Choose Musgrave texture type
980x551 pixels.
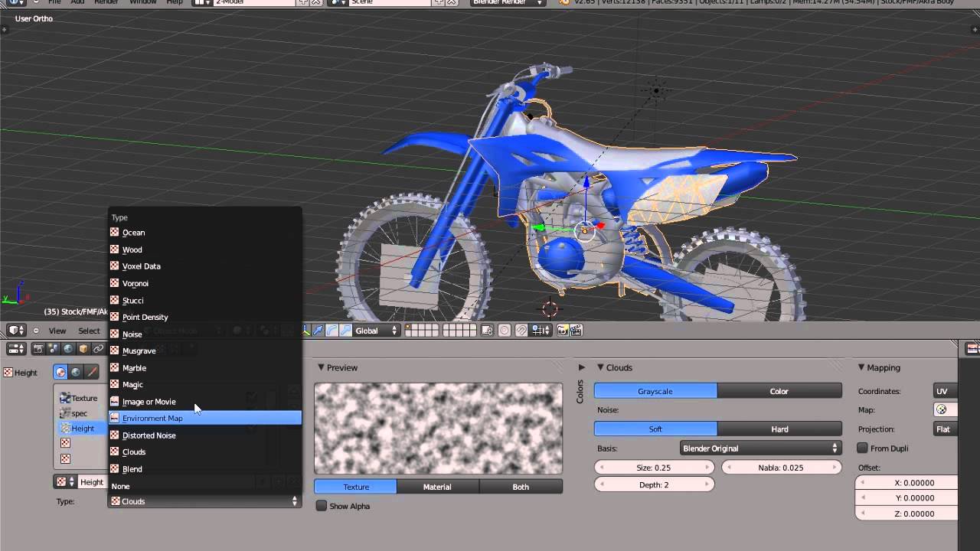204,350
